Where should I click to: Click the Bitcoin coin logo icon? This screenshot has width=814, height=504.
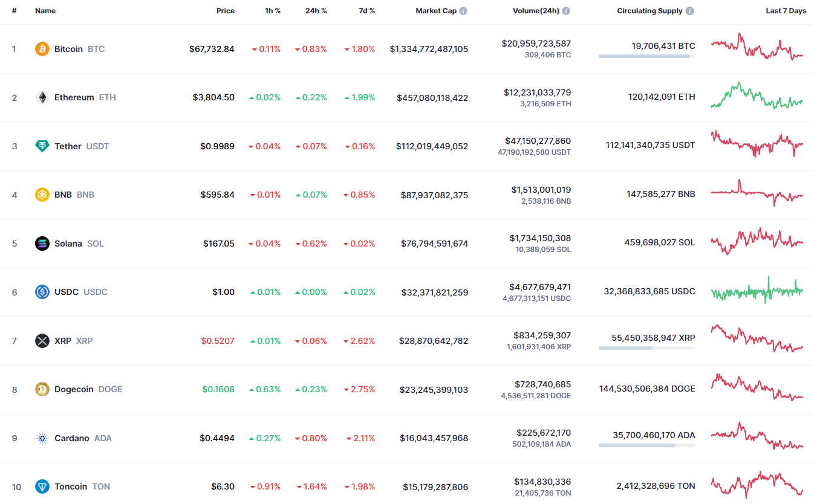42,49
